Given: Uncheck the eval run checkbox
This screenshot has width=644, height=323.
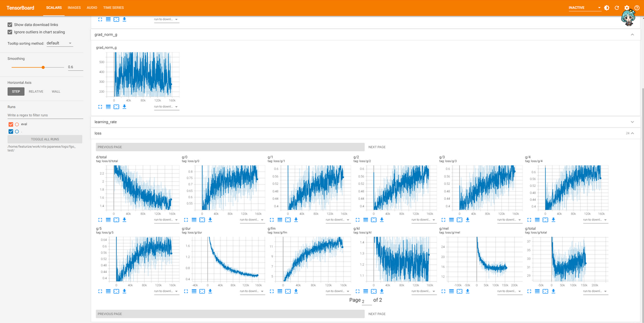Looking at the screenshot, I should (x=11, y=124).
